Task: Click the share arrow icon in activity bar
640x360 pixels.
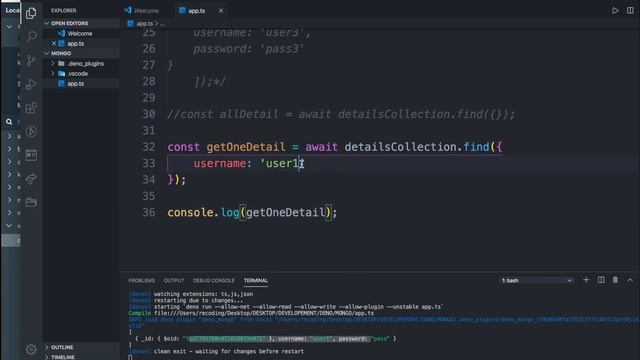Action: coord(31,179)
